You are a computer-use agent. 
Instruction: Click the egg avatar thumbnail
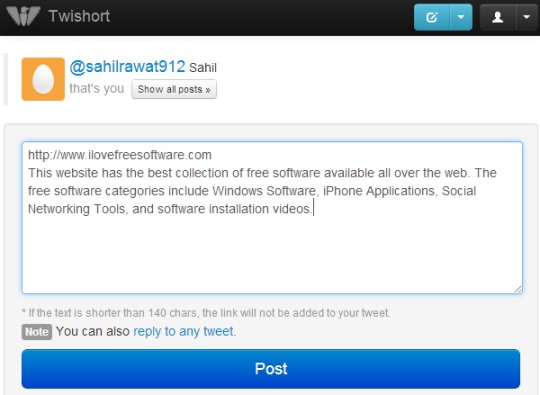pyautogui.click(x=43, y=79)
